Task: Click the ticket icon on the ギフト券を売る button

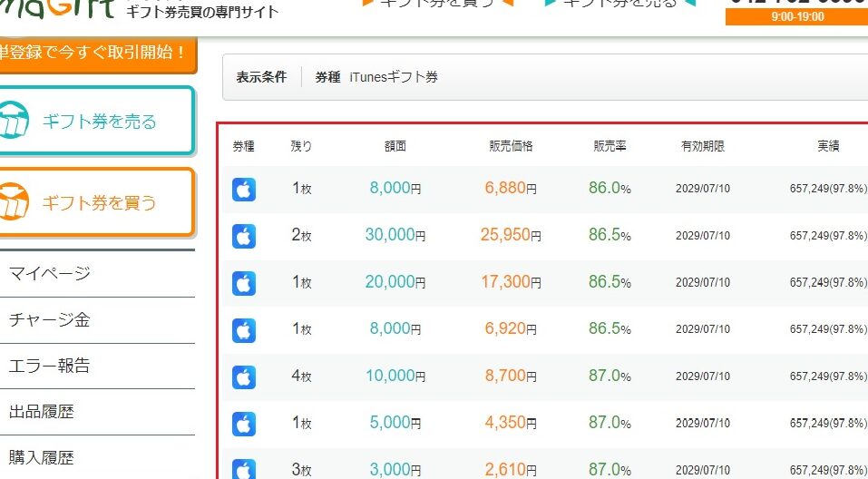Action: pos(15,122)
